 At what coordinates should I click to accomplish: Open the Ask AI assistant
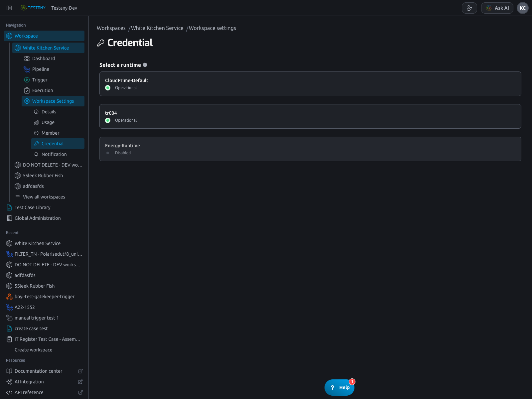pyautogui.click(x=497, y=8)
